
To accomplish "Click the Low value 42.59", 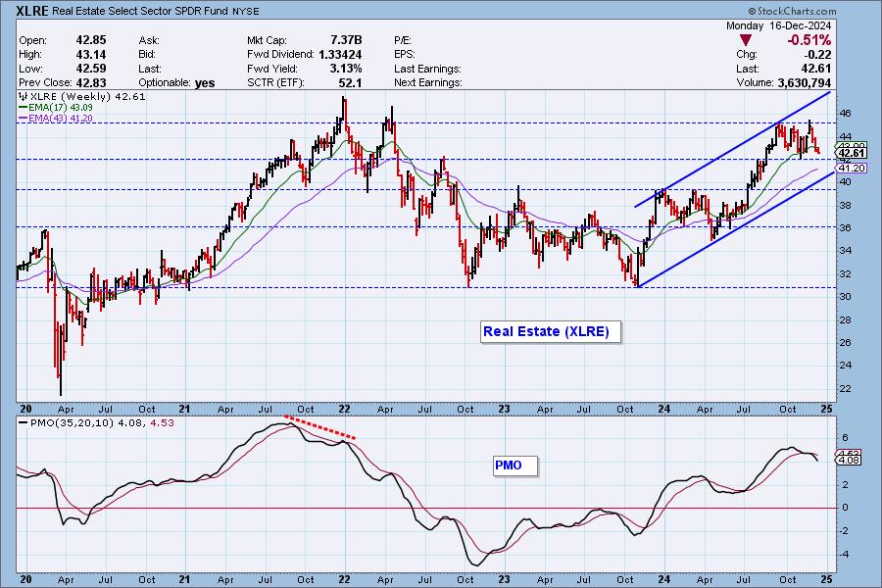I will click(90, 69).
